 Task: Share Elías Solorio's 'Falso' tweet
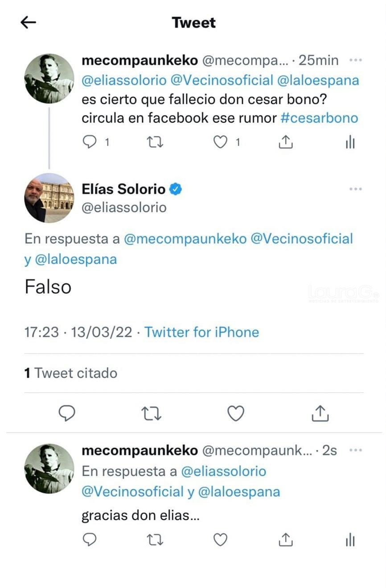pos(320,414)
